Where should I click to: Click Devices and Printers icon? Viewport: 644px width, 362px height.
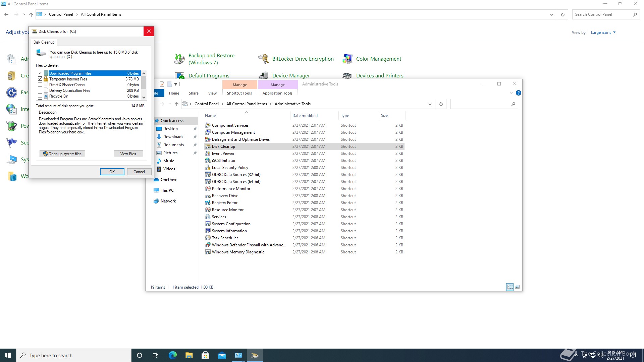(347, 76)
